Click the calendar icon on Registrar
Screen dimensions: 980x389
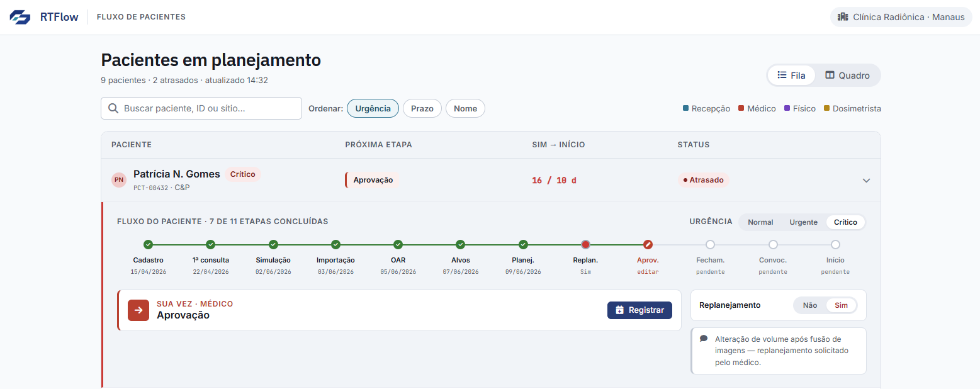pos(619,310)
